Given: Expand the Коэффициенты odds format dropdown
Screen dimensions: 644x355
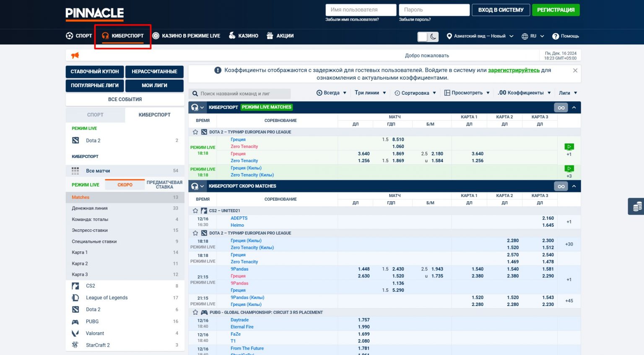Looking at the screenshot, I should click(525, 93).
